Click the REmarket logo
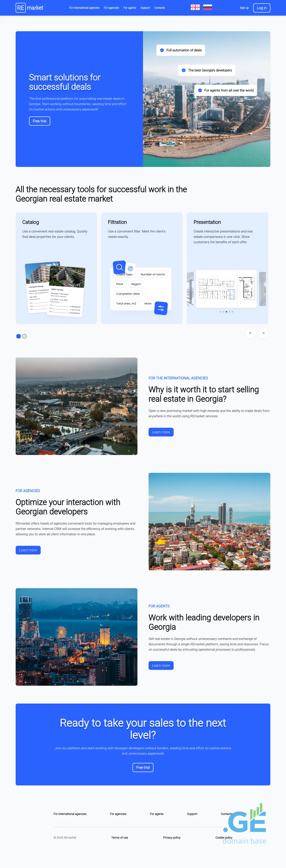 30,8
